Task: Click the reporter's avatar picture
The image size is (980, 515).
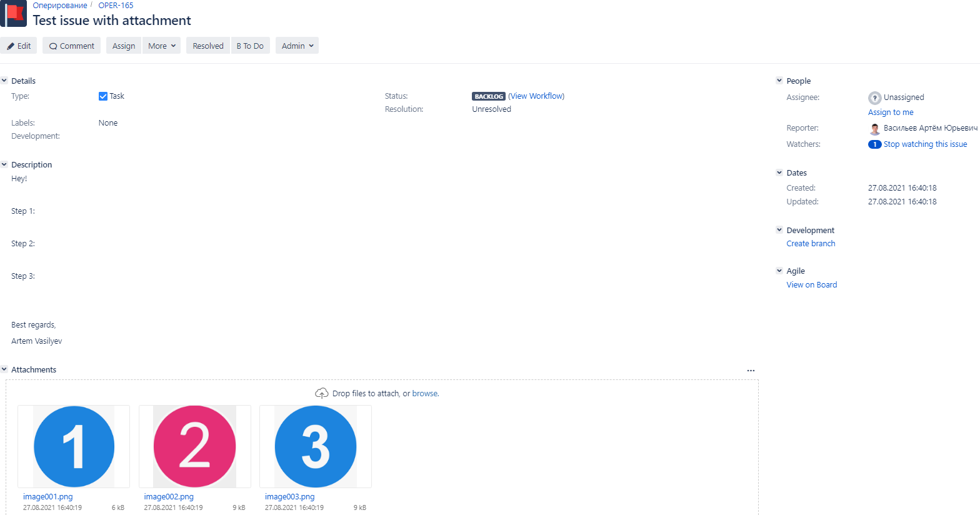Action: 875,129
